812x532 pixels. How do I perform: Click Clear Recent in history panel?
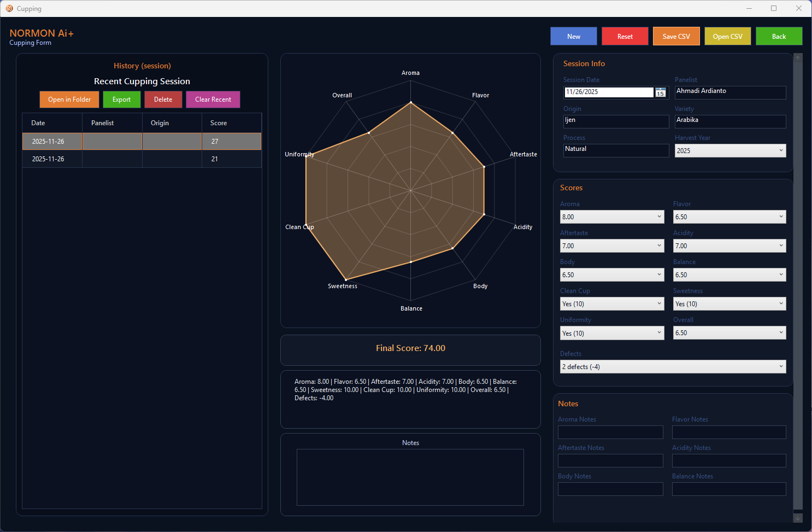click(x=213, y=100)
